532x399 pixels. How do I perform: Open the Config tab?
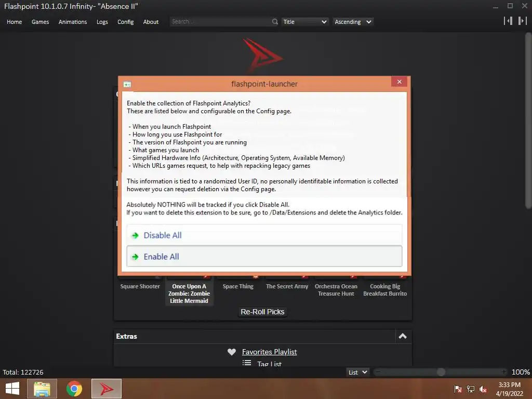click(x=126, y=22)
